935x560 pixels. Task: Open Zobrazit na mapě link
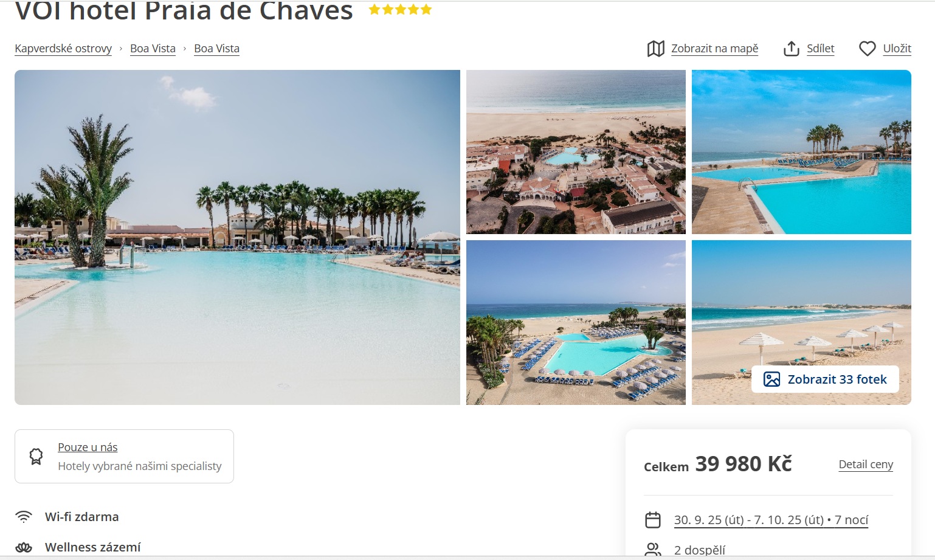[x=714, y=49]
